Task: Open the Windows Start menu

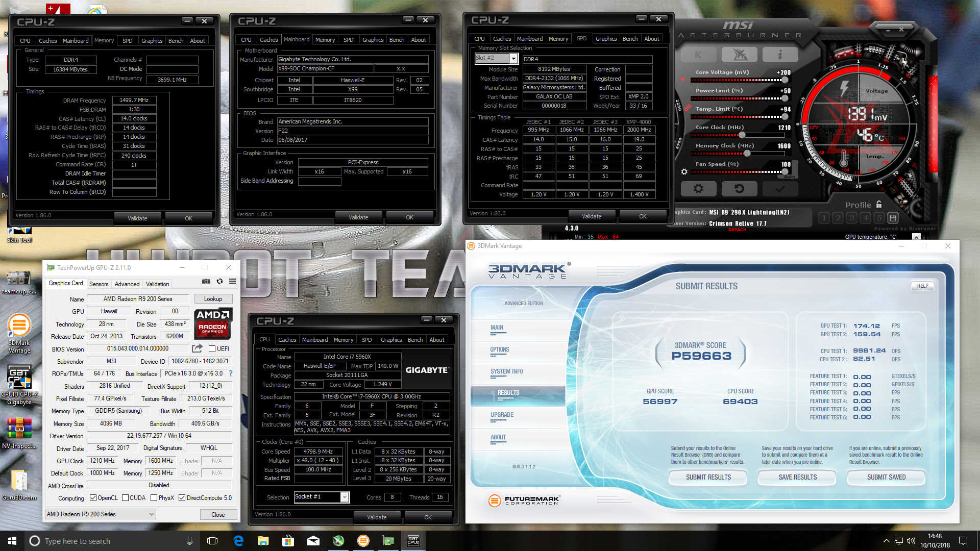Action: pos(12,541)
